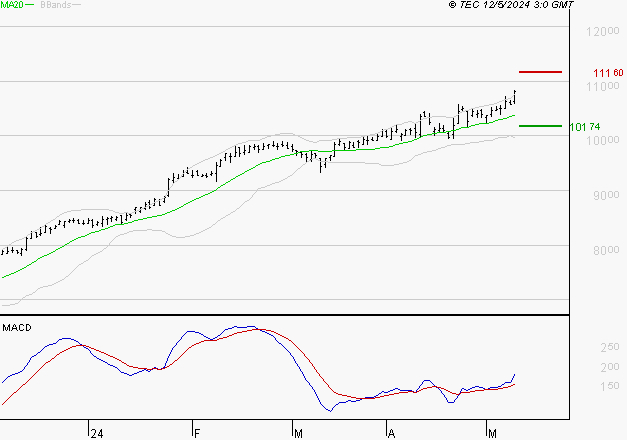Click the 80.00 price axis label

point(606,250)
